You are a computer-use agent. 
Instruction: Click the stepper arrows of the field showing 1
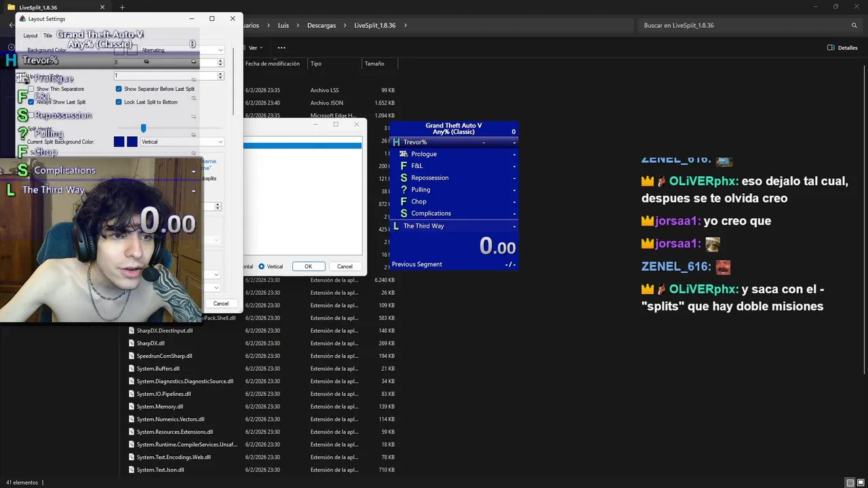220,76
